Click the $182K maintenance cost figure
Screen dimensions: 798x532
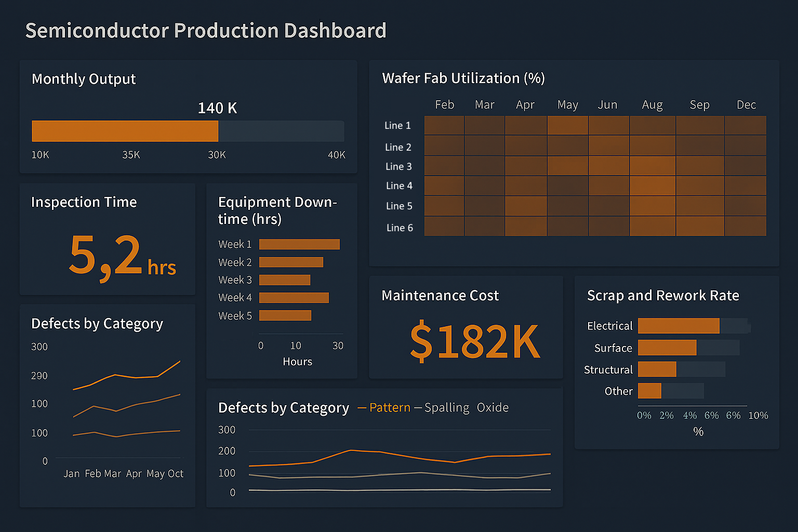474,340
